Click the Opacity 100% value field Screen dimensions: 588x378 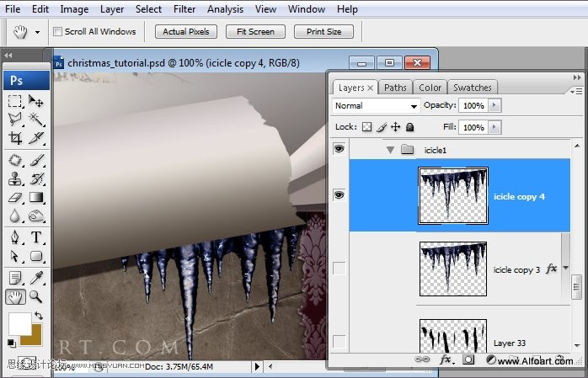(474, 105)
